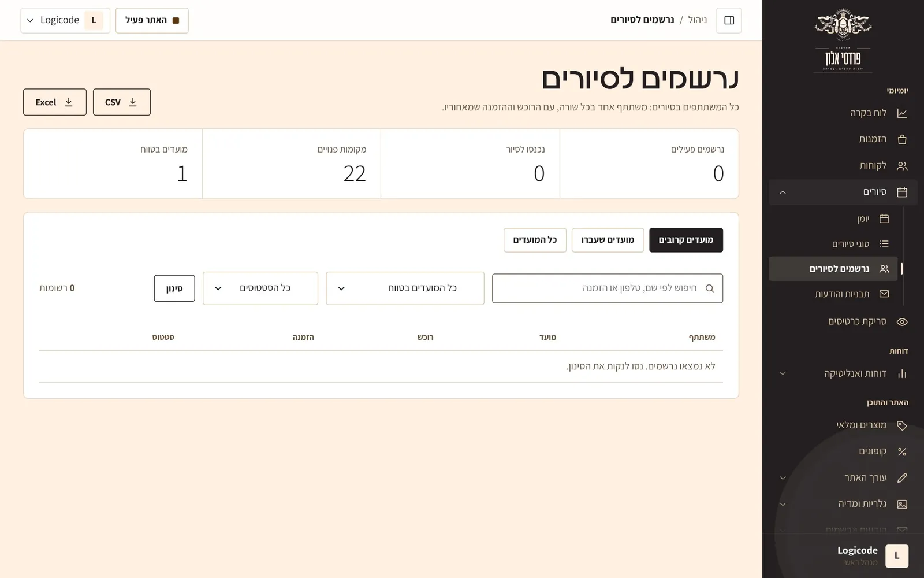
Task: Expand the עורך האתר chevron
Action: (783, 478)
